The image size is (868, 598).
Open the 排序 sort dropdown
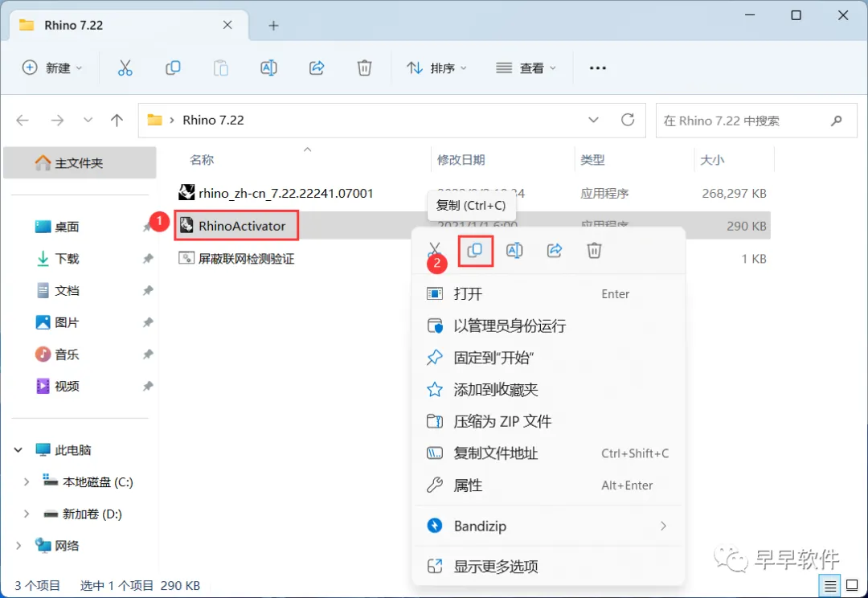pyautogui.click(x=437, y=68)
